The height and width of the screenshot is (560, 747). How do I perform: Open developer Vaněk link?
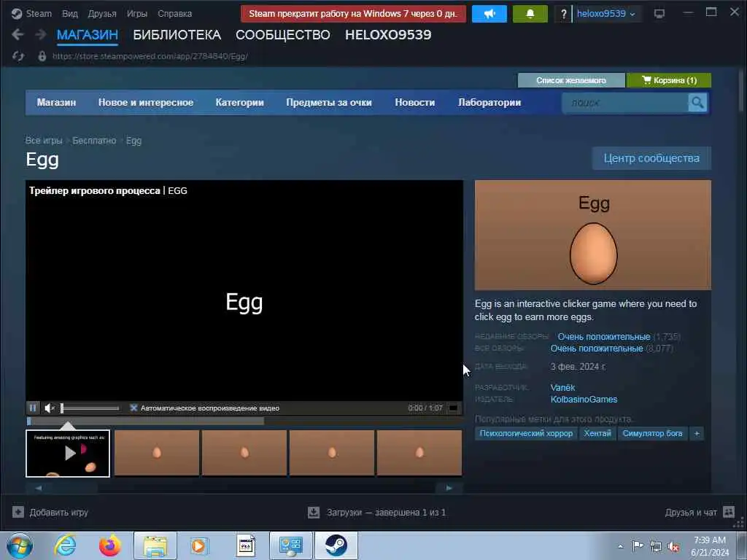click(562, 388)
